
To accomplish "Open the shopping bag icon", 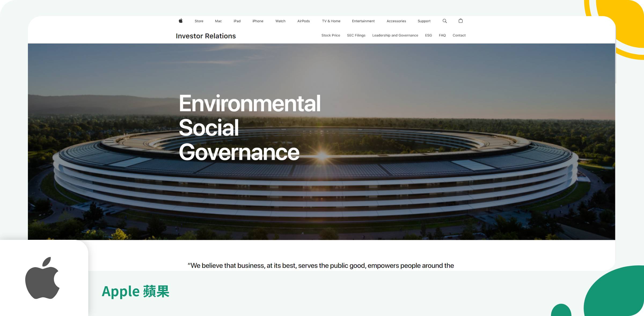I will [460, 21].
